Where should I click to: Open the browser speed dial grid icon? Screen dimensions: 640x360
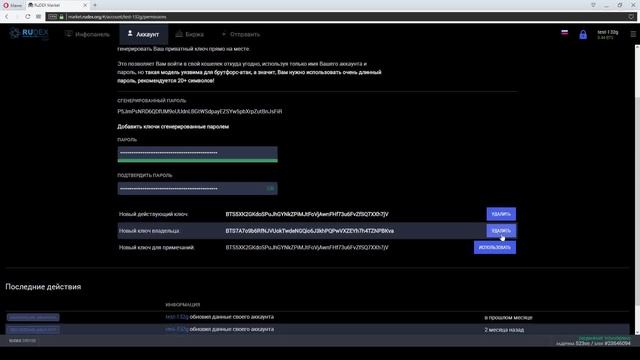click(x=38, y=17)
